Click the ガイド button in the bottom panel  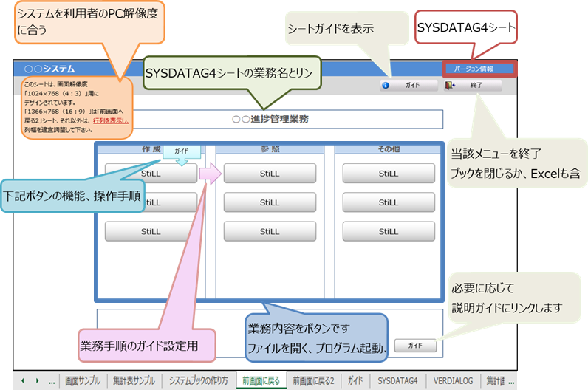point(415,346)
